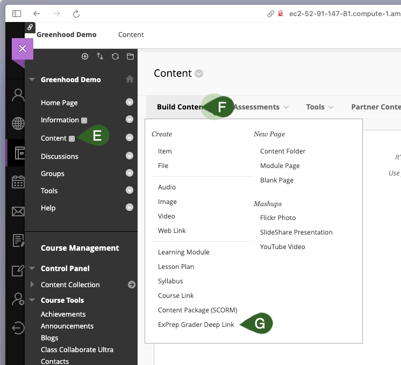Select the Syllabus option
Viewport: 401px width, 365px height.
coord(170,281)
